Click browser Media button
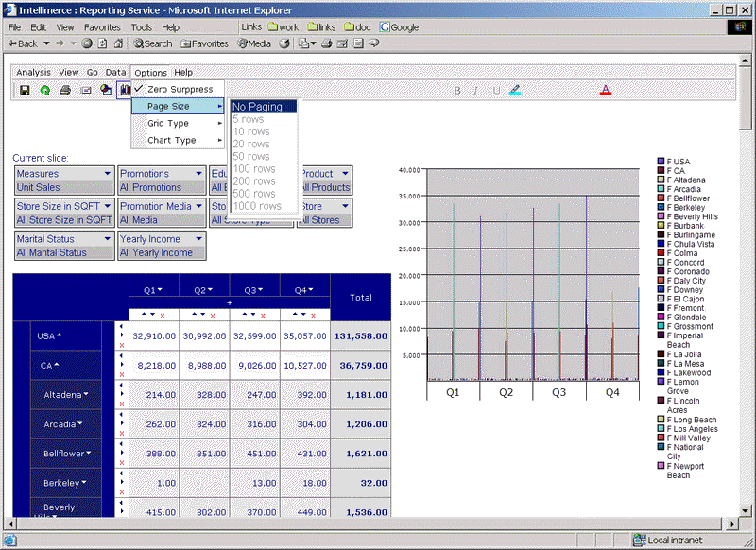 pyautogui.click(x=254, y=43)
